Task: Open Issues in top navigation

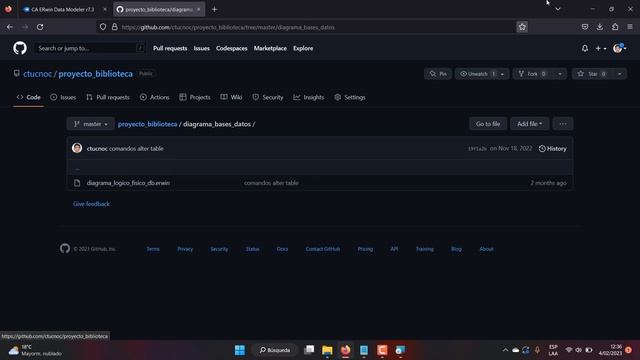Action: click(x=202, y=48)
